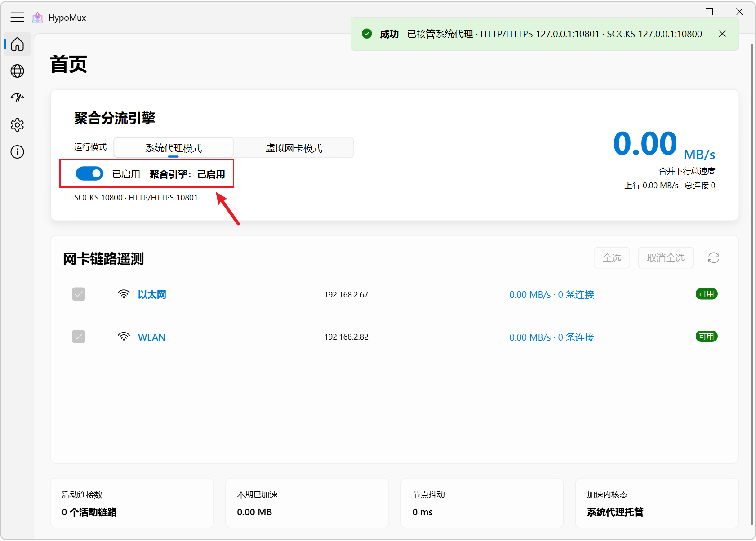Click the 全选 button
Image resolution: width=756 pixels, height=541 pixels.
coord(612,258)
